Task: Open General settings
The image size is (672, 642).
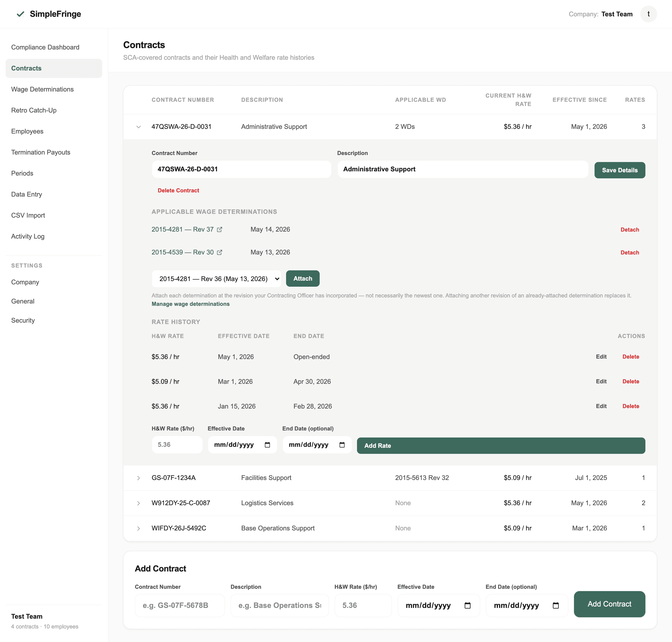Action: 54,301
